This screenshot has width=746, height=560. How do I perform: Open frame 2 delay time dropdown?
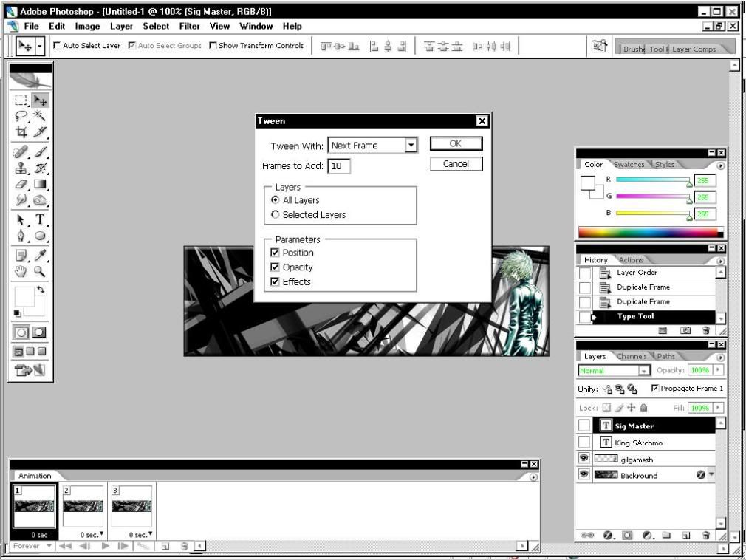tap(101, 534)
